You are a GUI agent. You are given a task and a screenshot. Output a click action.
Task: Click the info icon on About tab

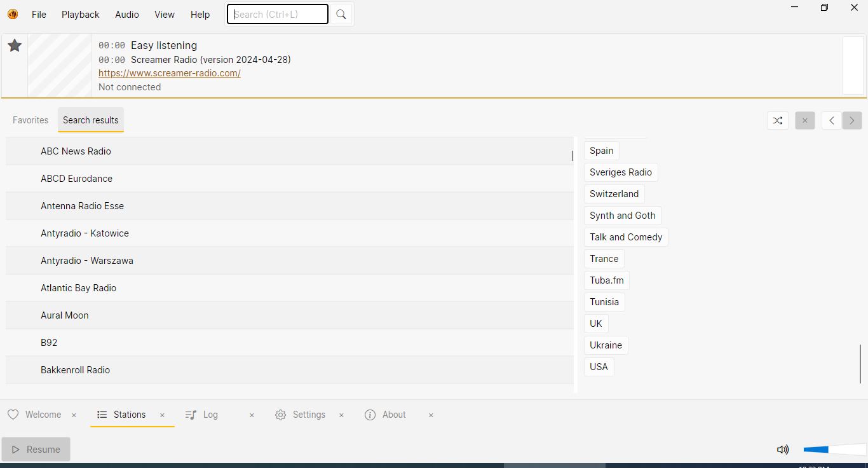[x=370, y=415]
